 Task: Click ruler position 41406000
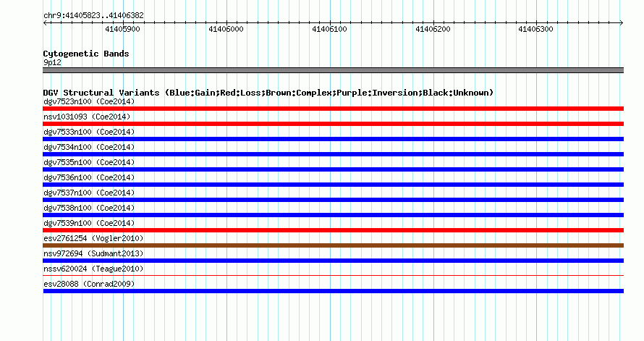[x=226, y=29]
